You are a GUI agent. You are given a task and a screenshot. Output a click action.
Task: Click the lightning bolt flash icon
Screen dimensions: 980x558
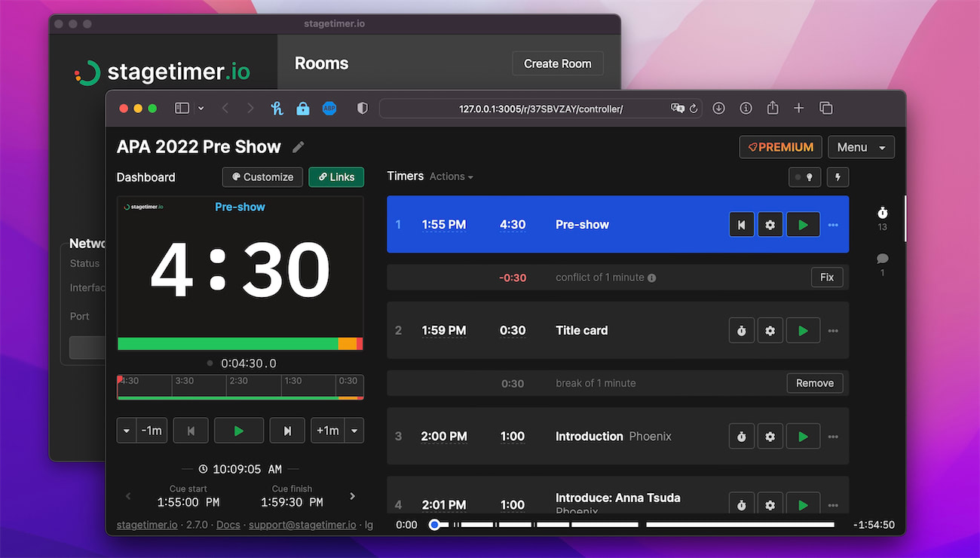coord(838,177)
